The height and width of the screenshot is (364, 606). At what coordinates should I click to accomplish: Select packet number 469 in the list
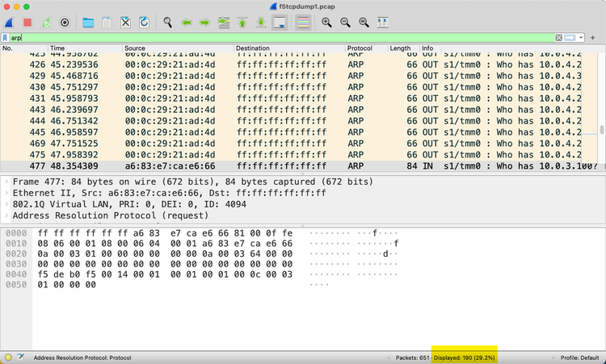click(36, 143)
